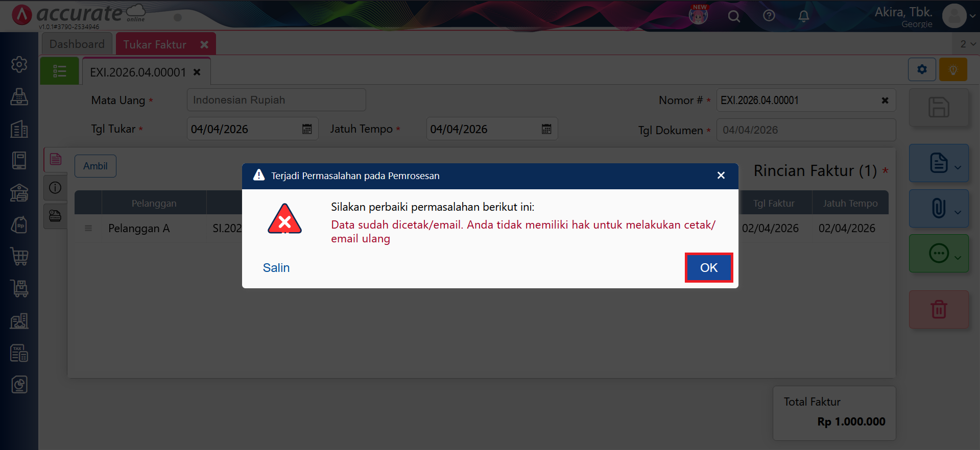Open the shopping cart module in sidebar
This screenshot has height=450, width=980.
coord(19,256)
